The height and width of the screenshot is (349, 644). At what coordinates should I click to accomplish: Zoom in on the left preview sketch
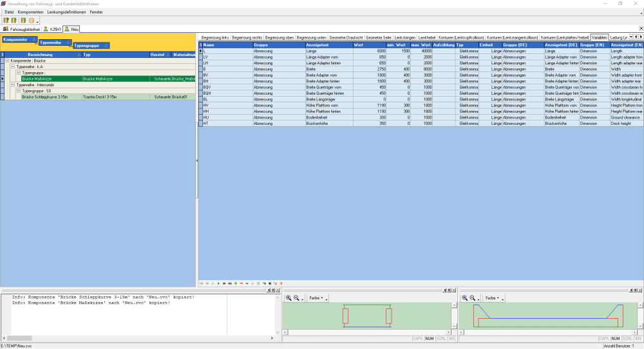click(288, 298)
